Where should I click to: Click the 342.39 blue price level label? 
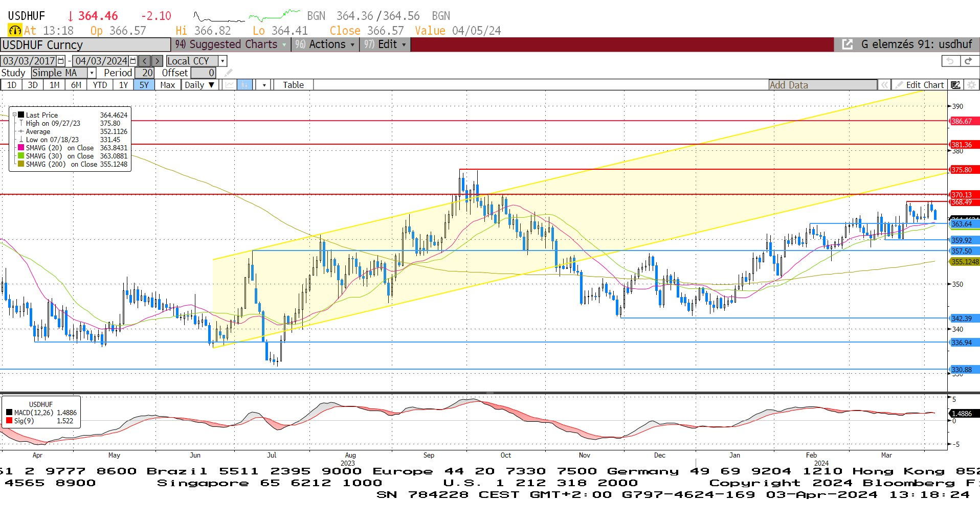tap(964, 319)
